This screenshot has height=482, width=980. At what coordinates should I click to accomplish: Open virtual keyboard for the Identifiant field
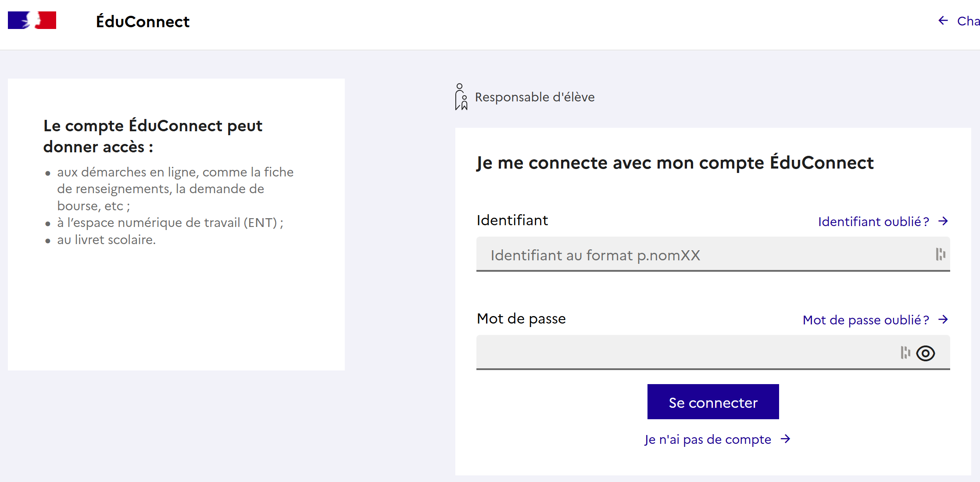tap(940, 255)
